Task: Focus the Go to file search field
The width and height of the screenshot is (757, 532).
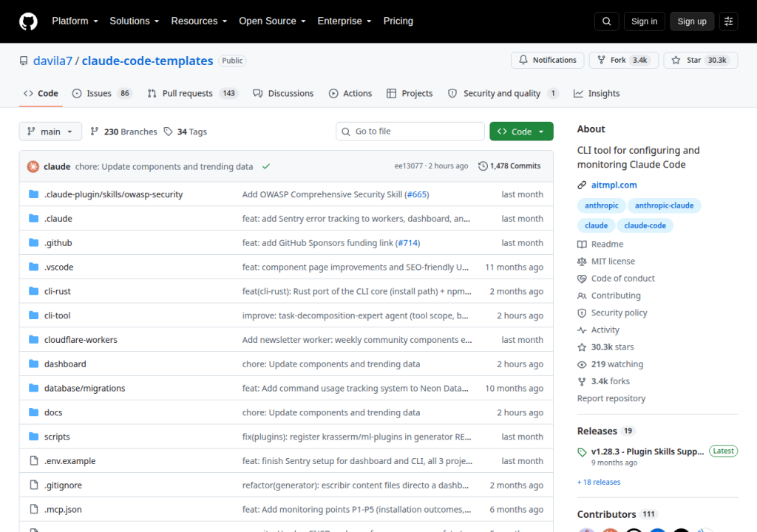Action: click(x=410, y=132)
